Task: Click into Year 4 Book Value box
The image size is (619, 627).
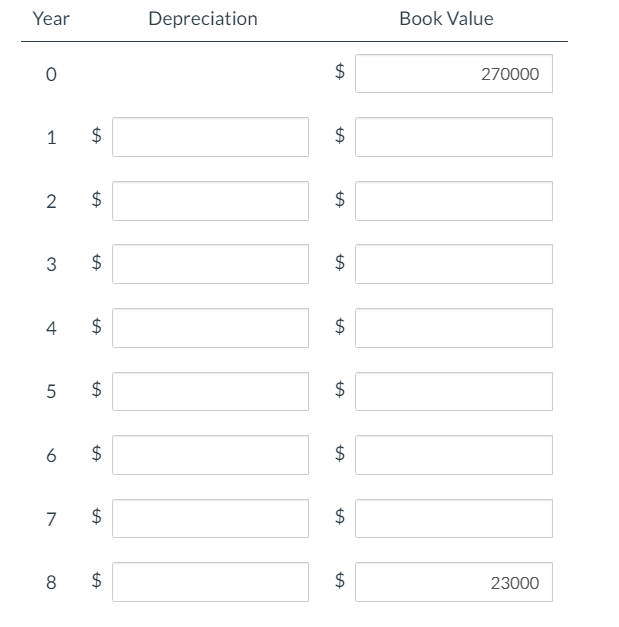Action: pyautogui.click(x=453, y=327)
